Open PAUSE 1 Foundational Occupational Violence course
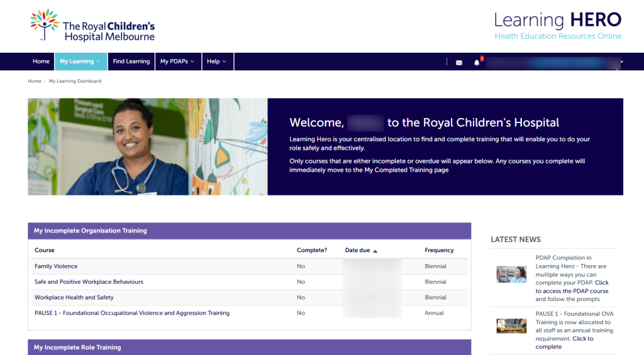Screen dimensions: 644x355 [132, 313]
